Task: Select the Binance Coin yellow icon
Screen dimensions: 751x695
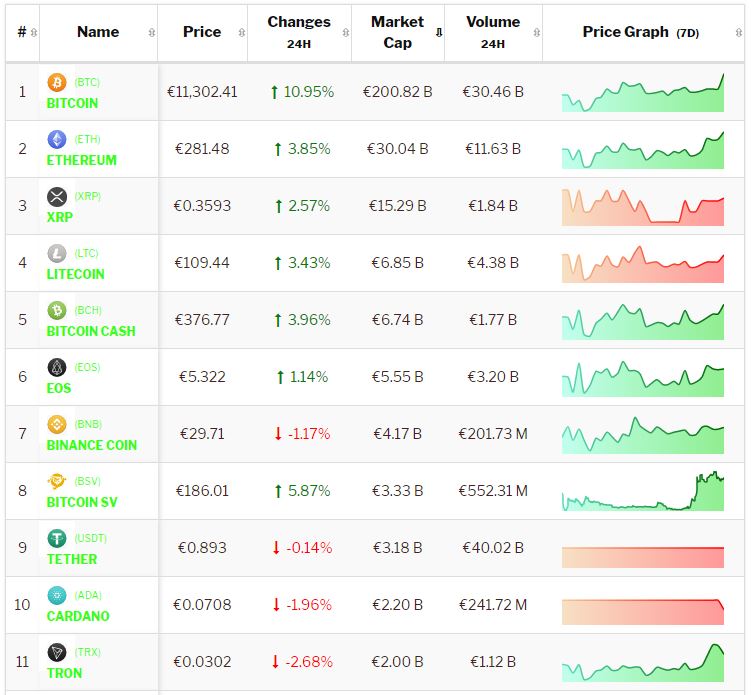Action: pos(57,424)
